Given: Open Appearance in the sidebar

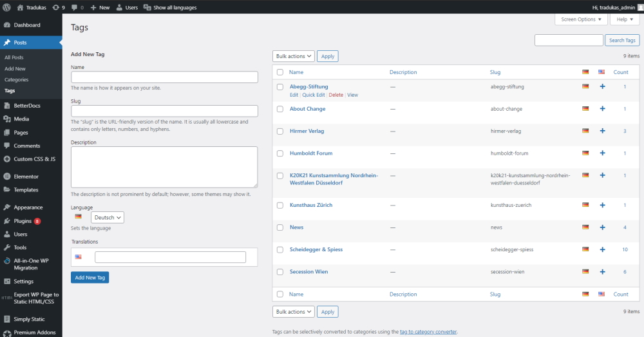Looking at the screenshot, I should [28, 207].
